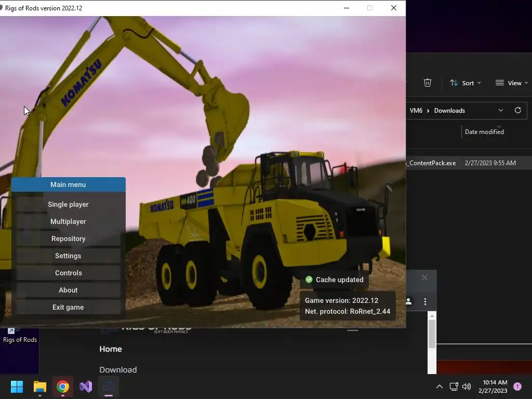Open About in the game menu
This screenshot has height=399, width=532.
pos(68,290)
